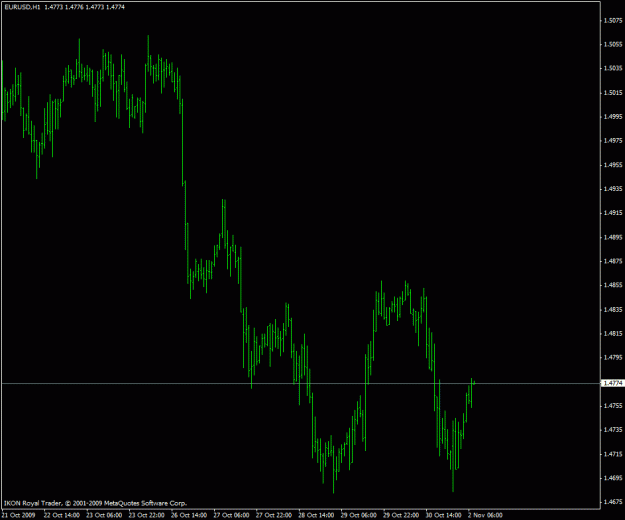Click the 23 Oct 06:00 time label
The width and height of the screenshot is (625, 520).
coord(104,515)
